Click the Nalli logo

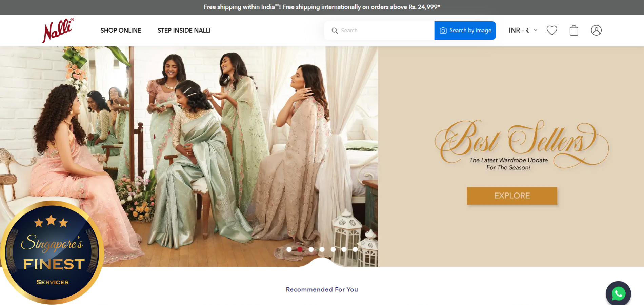pyautogui.click(x=58, y=30)
